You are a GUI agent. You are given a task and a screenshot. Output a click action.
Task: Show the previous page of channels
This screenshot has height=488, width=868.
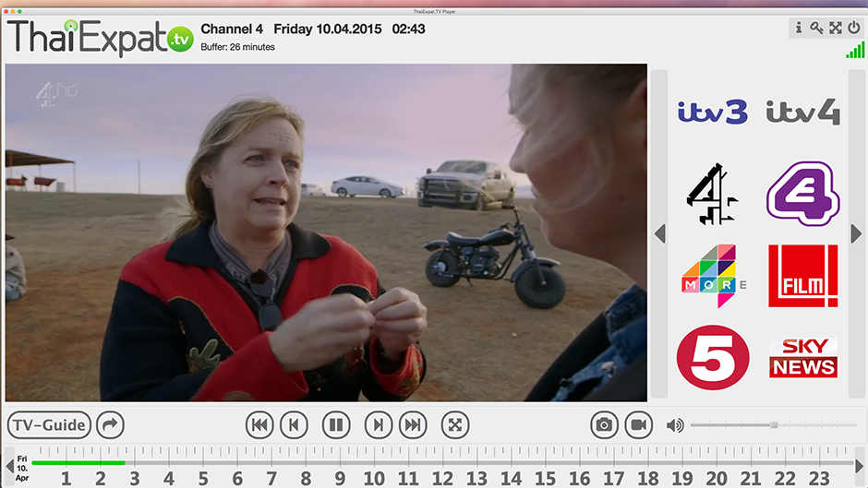(x=659, y=234)
